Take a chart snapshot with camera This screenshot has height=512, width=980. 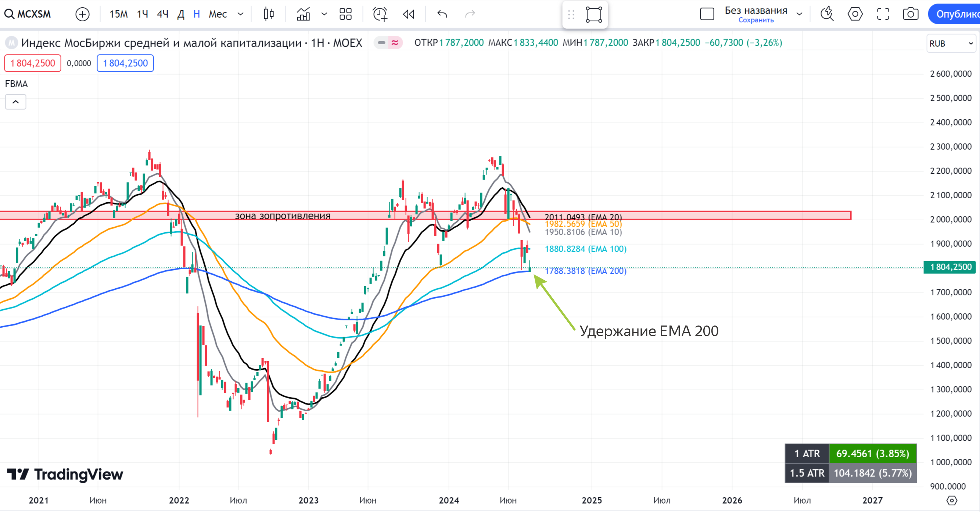pos(911,14)
